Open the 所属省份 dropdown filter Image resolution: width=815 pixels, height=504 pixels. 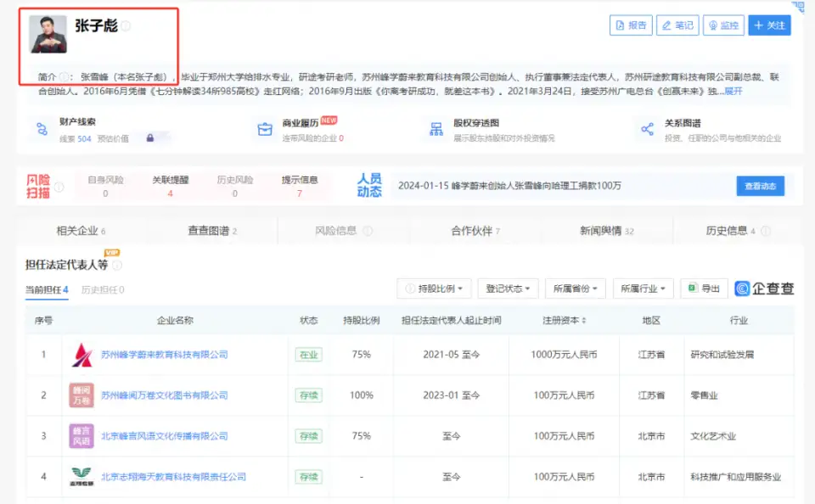pos(575,289)
